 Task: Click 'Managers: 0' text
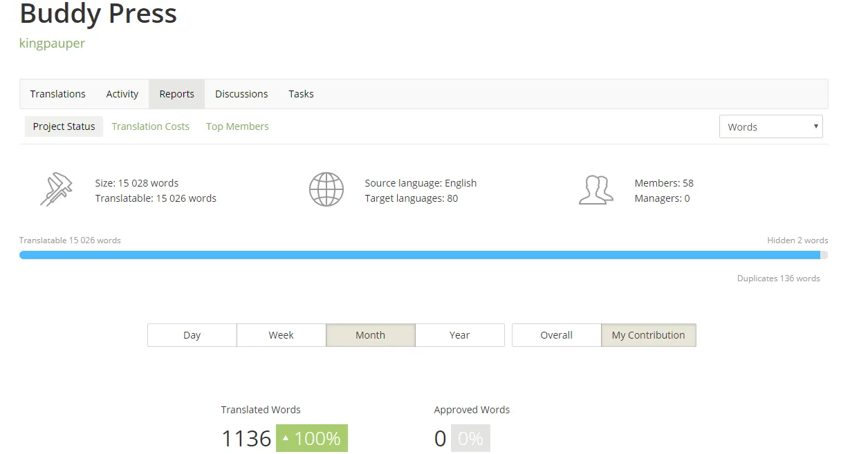662,198
